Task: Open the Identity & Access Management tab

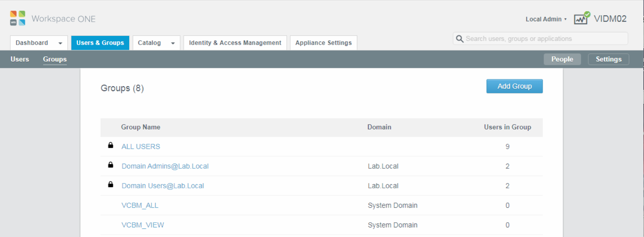Action: (235, 43)
